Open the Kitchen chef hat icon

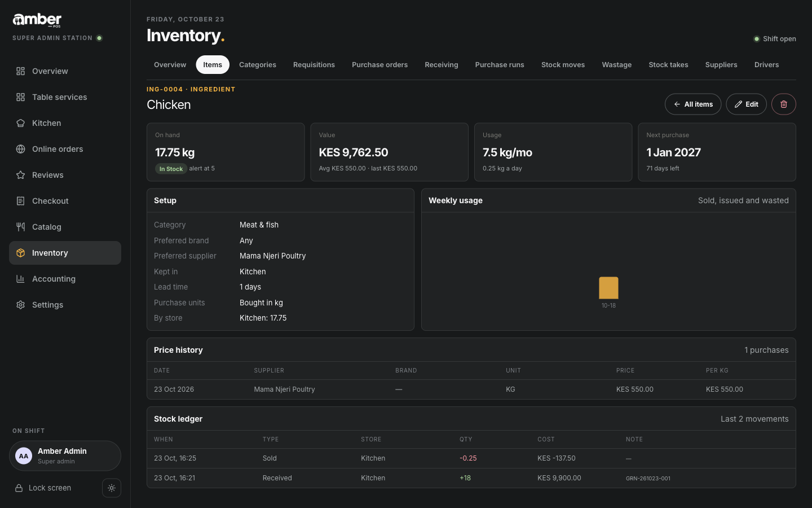click(x=20, y=123)
